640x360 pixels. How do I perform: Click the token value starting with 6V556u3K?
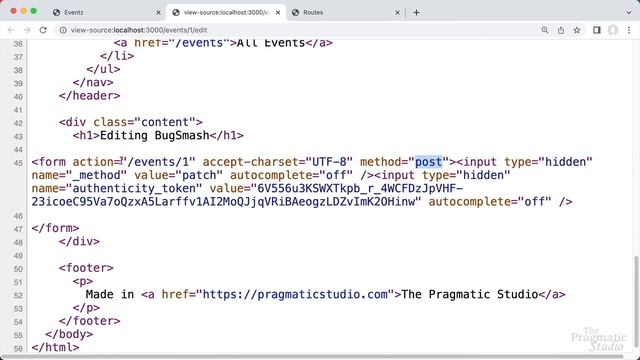coord(247,195)
